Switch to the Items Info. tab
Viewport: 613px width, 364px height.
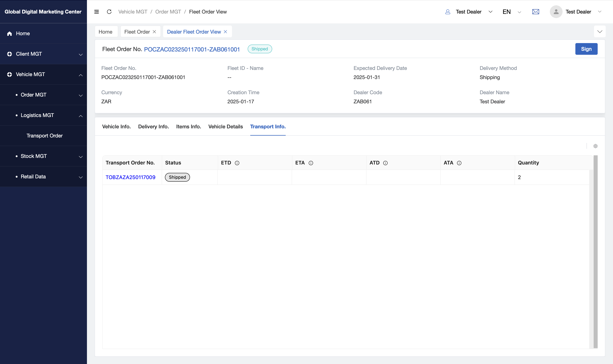tap(189, 127)
